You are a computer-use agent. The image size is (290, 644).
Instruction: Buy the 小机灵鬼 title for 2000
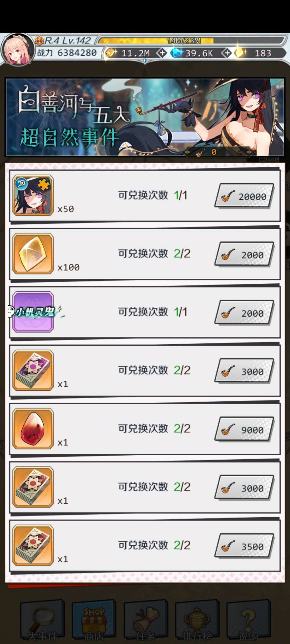(244, 312)
